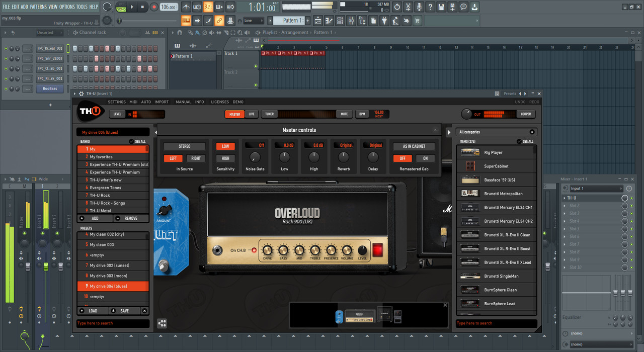Click the AS IN CABINET button
The height and width of the screenshot is (352, 644).
pos(414,146)
